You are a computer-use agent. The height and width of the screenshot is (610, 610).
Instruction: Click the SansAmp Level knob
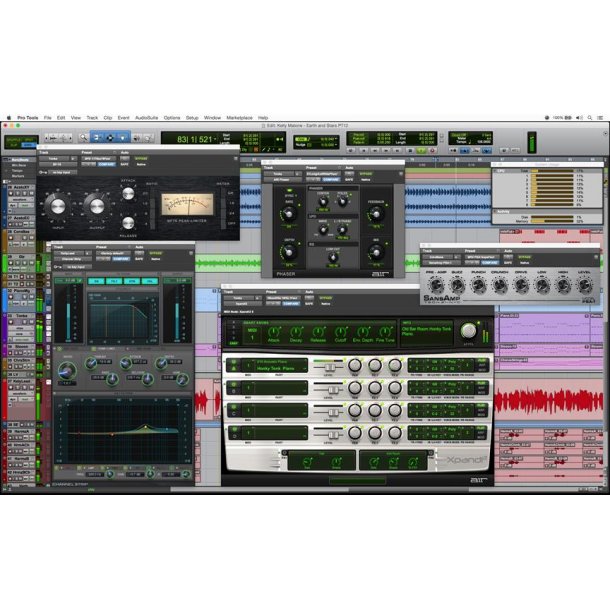coord(584,285)
